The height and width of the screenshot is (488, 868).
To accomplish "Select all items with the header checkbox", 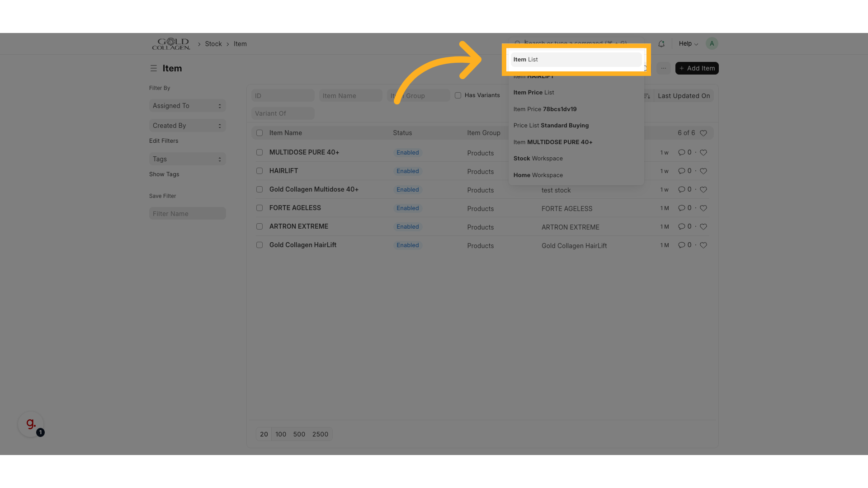I will (259, 133).
